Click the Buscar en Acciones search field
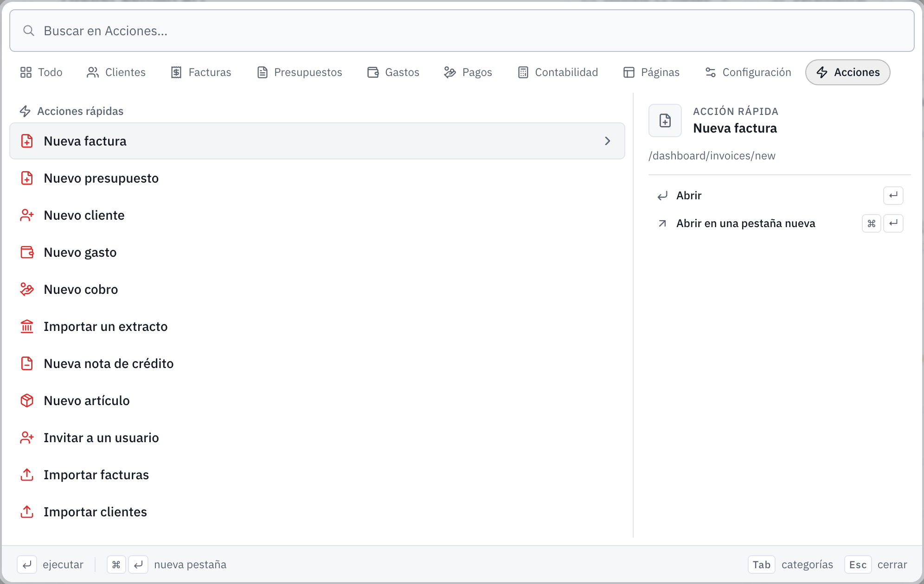924x584 pixels. click(462, 31)
